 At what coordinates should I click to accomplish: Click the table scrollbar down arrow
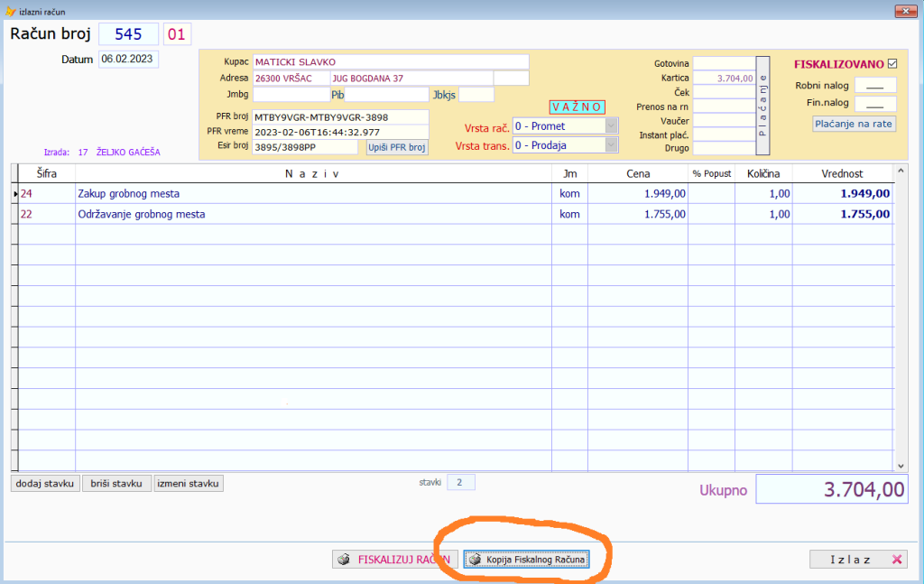click(900, 465)
